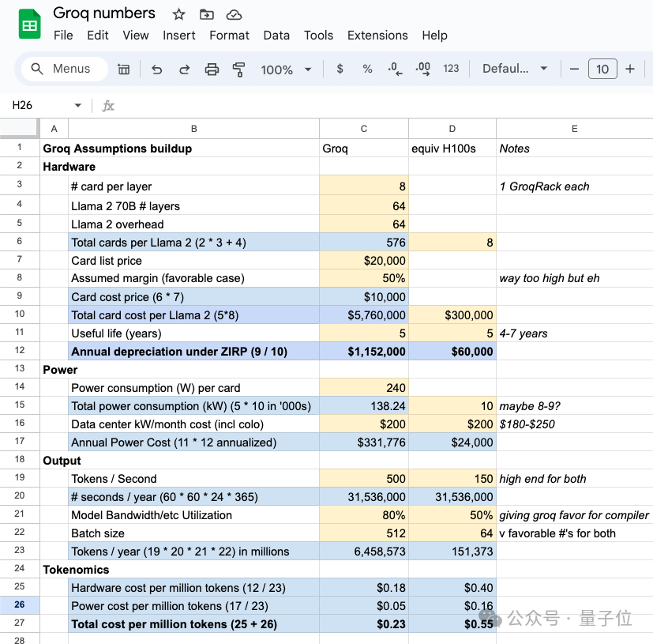Open the default font dropdown
The image size is (653, 644).
(515, 69)
